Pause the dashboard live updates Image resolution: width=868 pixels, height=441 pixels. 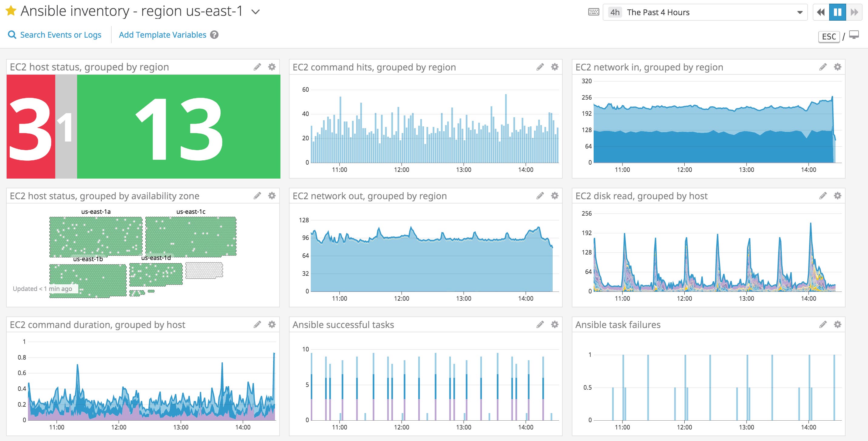pos(838,12)
